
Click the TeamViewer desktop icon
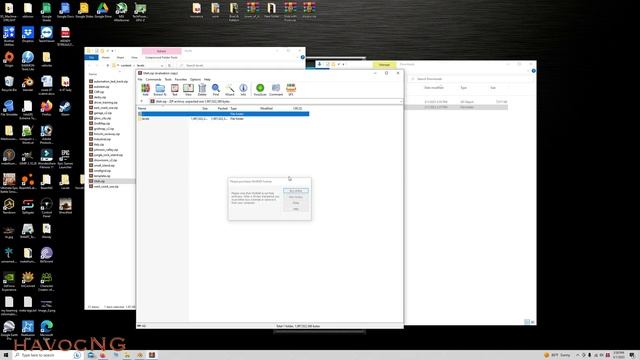tap(47, 35)
